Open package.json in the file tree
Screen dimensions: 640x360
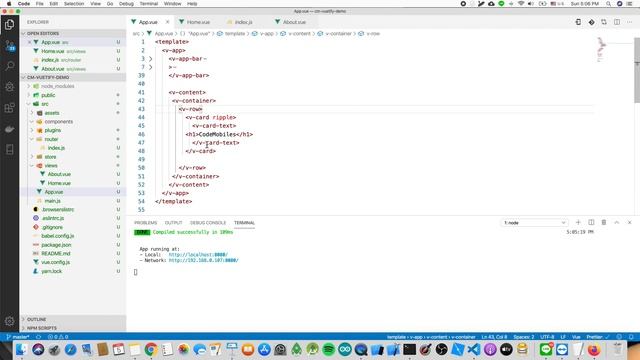click(56, 245)
